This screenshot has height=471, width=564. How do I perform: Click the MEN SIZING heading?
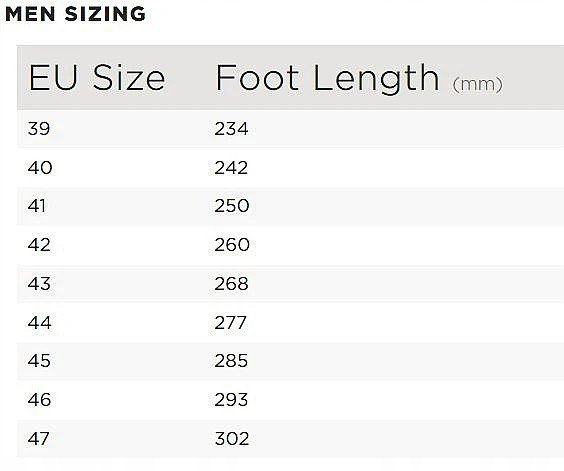pos(76,14)
